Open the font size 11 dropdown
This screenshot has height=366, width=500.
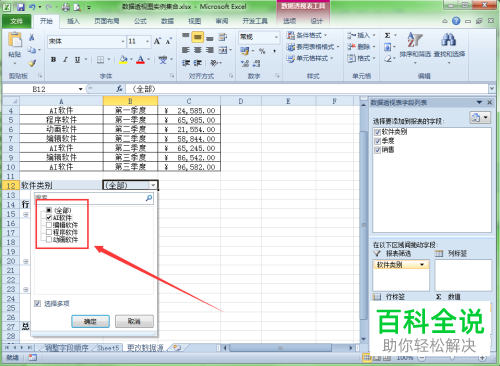coord(147,41)
